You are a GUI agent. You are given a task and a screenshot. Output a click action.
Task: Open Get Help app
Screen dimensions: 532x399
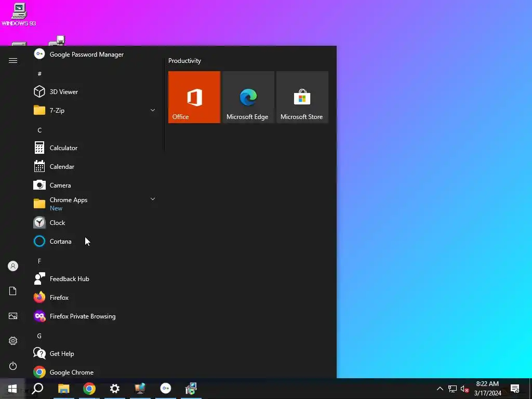pos(95,353)
